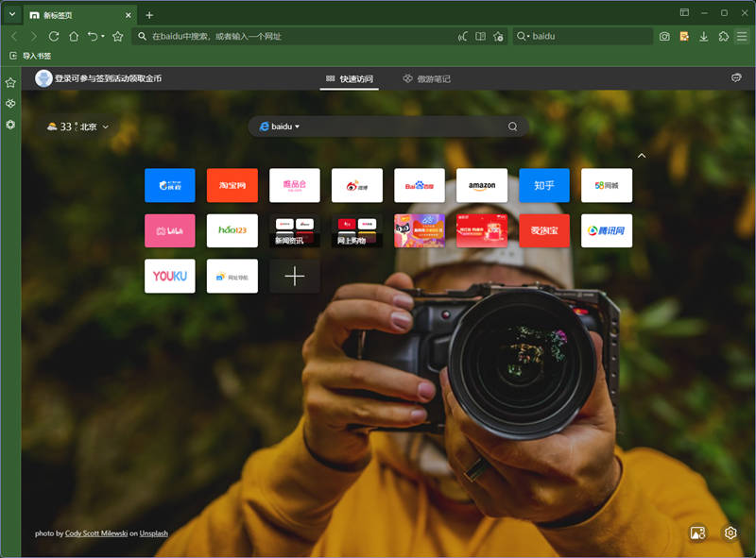Collapse quick access tiles with chevron
Screen dimensions: 756x558
point(642,155)
